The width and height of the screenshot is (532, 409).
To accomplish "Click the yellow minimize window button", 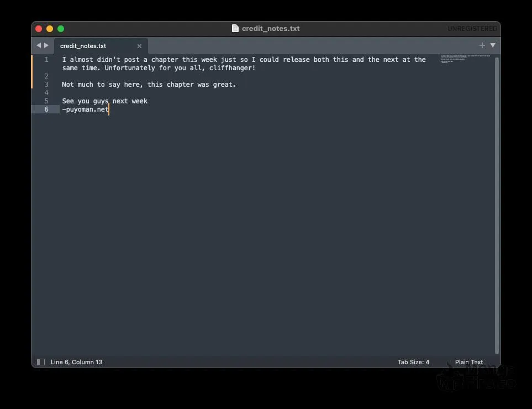I will point(50,29).
